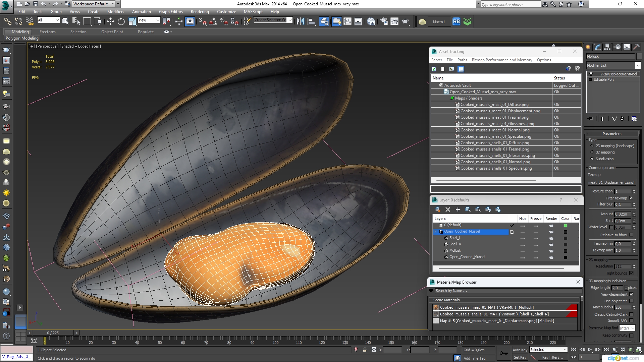The height and width of the screenshot is (362, 644).
Task: Click the Play Animation button
Action: click(x=590, y=350)
